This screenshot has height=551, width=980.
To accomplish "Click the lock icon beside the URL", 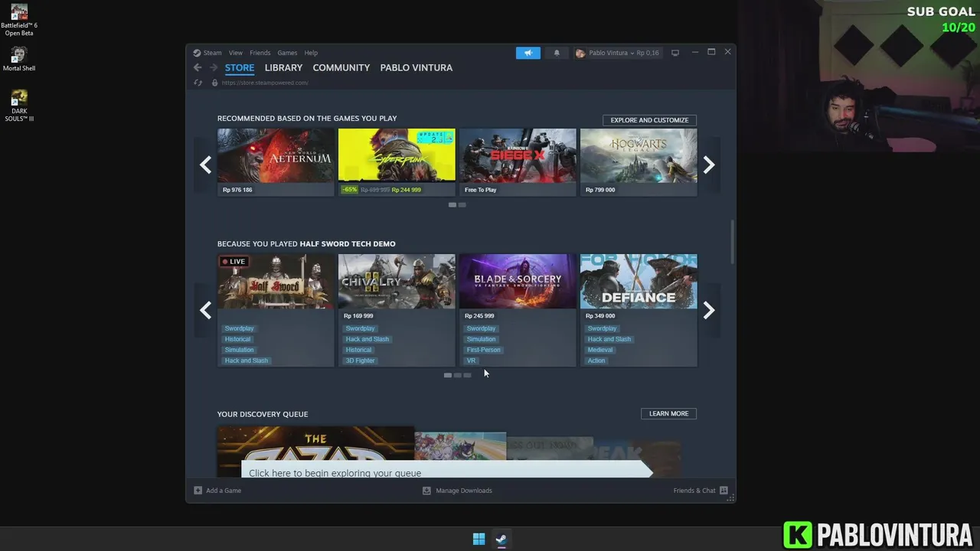I will [x=214, y=83].
